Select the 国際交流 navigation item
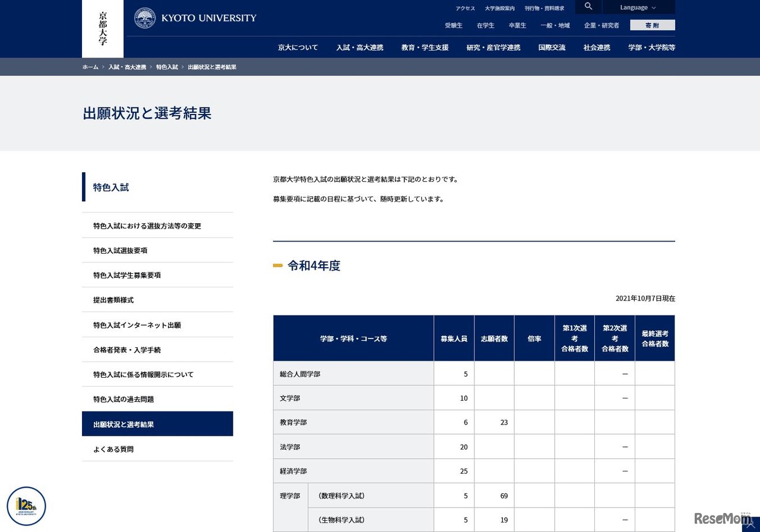This screenshot has width=760, height=532. (552, 47)
